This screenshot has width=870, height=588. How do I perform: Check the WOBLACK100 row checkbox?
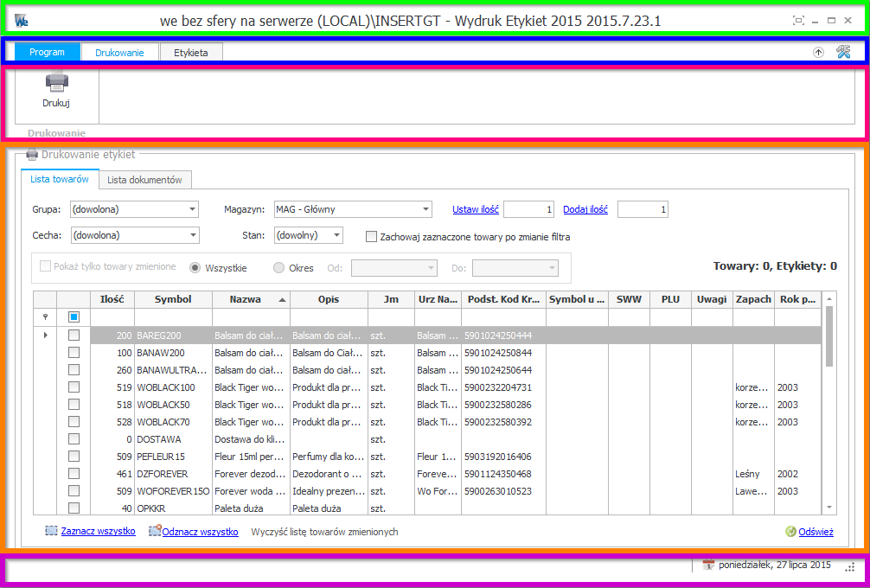click(74, 387)
